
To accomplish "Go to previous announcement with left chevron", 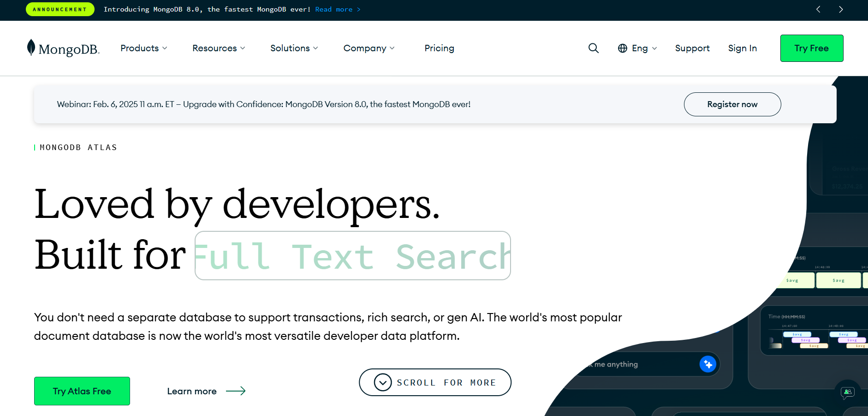I will 818,9.
